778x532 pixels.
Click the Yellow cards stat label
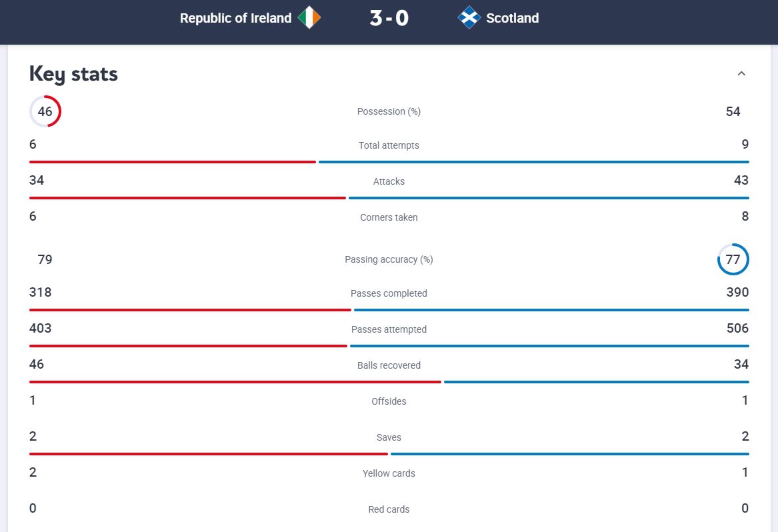(389, 473)
